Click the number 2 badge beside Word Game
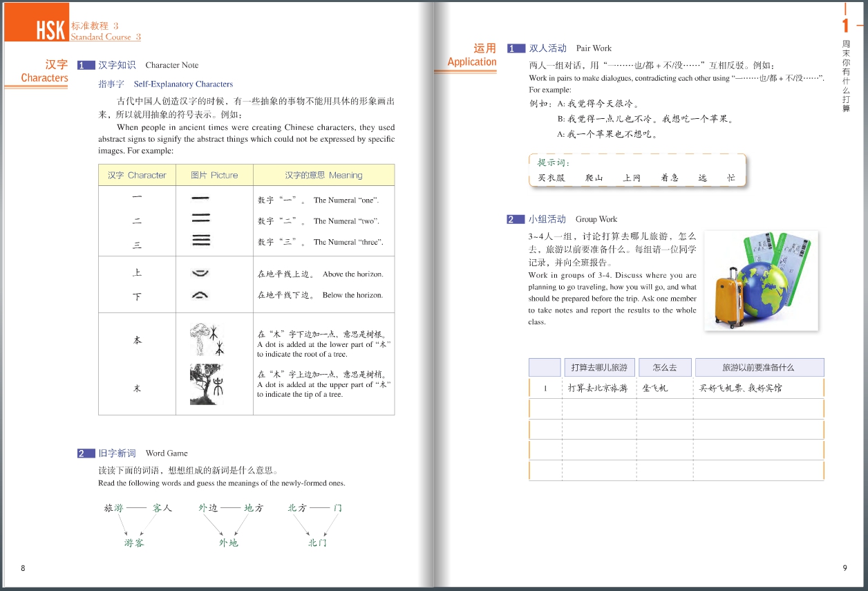 [86, 453]
